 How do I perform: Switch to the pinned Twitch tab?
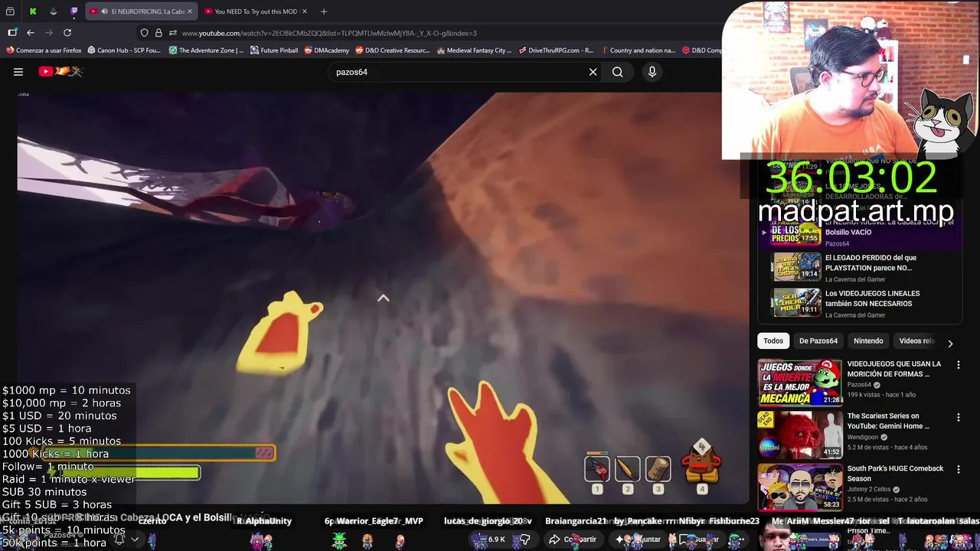[74, 11]
